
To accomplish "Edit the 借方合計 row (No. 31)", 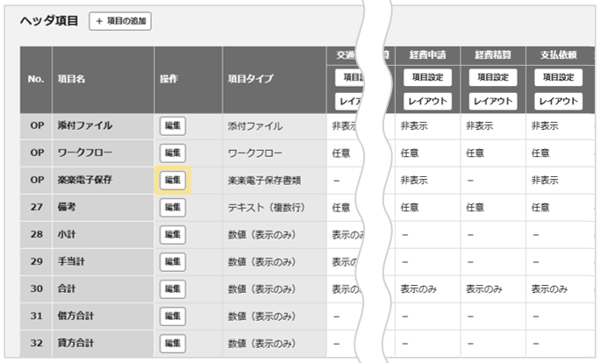I will (x=173, y=316).
